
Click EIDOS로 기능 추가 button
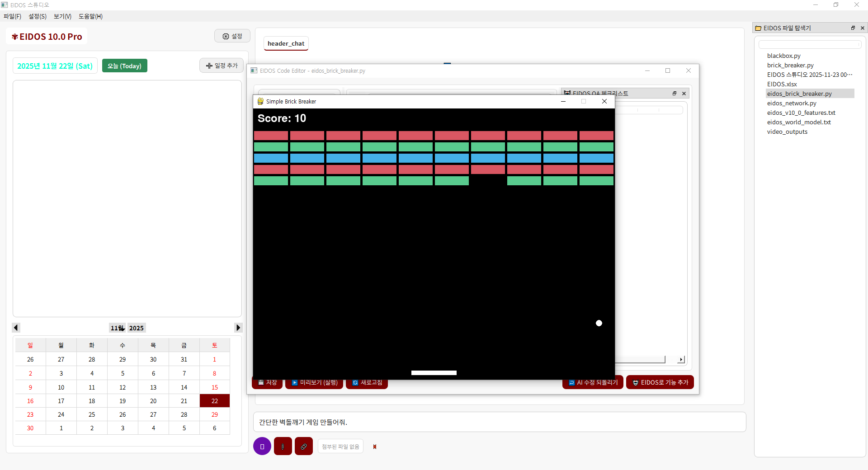[x=660, y=382]
